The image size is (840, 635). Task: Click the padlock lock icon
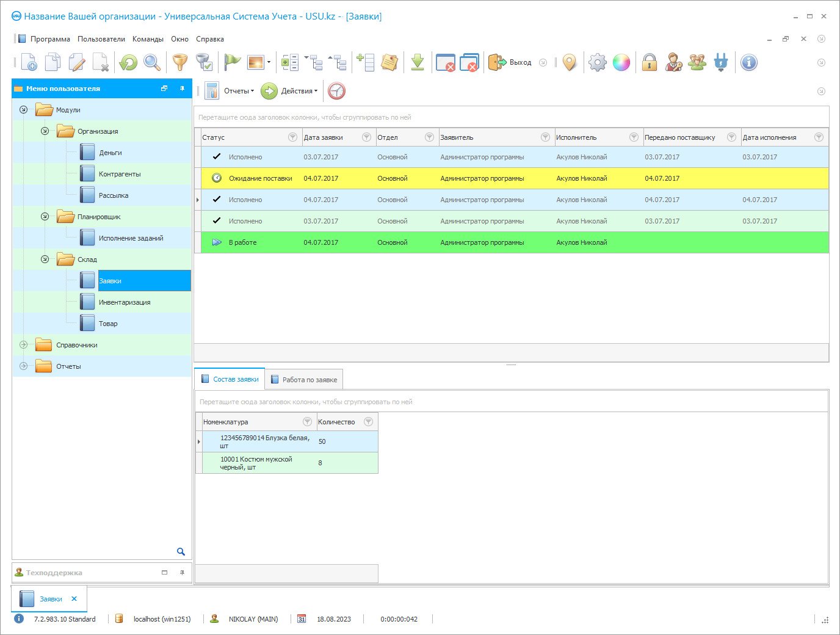[x=649, y=62]
